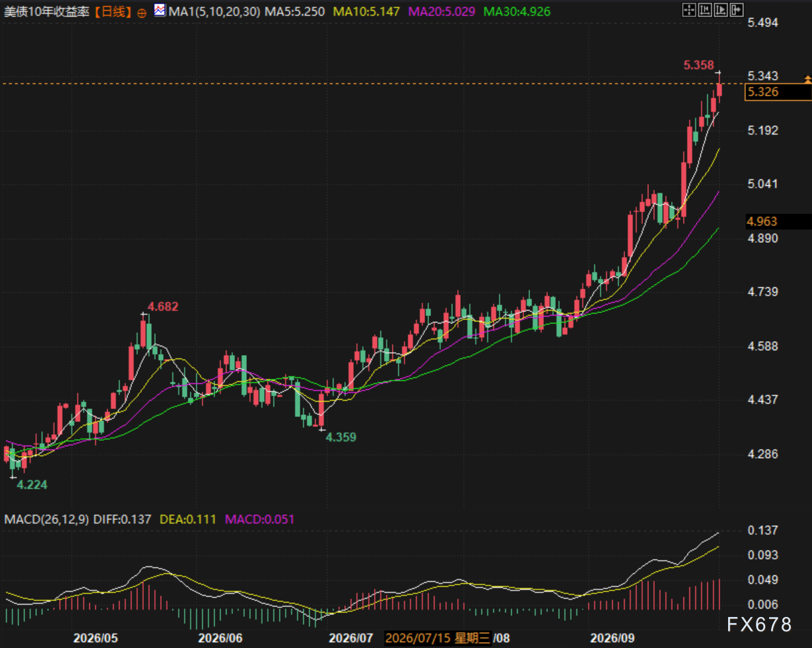Select the 日线 period label
Screen dimensions: 812x648
(x=112, y=12)
